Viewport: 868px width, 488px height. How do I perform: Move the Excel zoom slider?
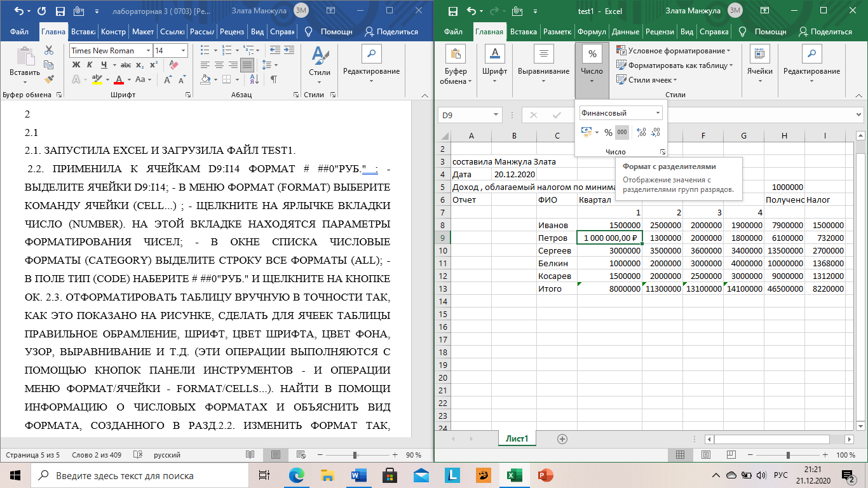789,455
